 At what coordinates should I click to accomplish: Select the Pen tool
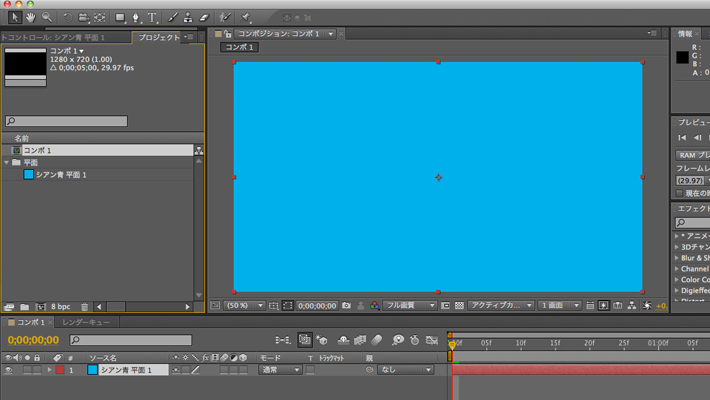135,17
